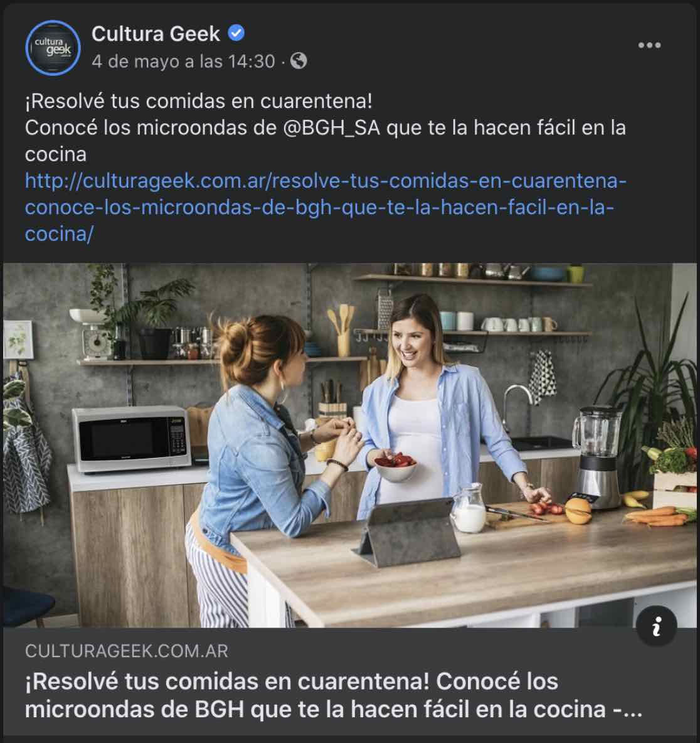Open the kitchen preview image
This screenshot has height=743, width=700.
(x=350, y=445)
